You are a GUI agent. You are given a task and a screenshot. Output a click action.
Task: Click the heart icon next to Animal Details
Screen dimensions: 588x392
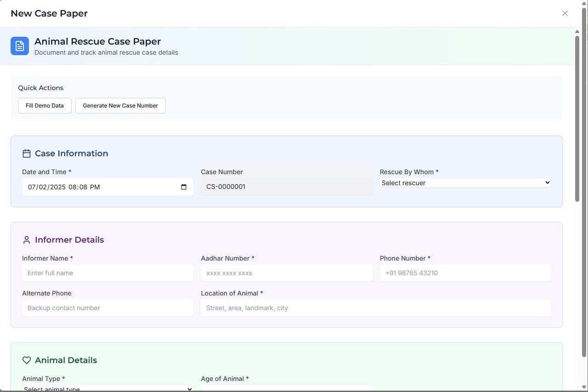pos(27,360)
